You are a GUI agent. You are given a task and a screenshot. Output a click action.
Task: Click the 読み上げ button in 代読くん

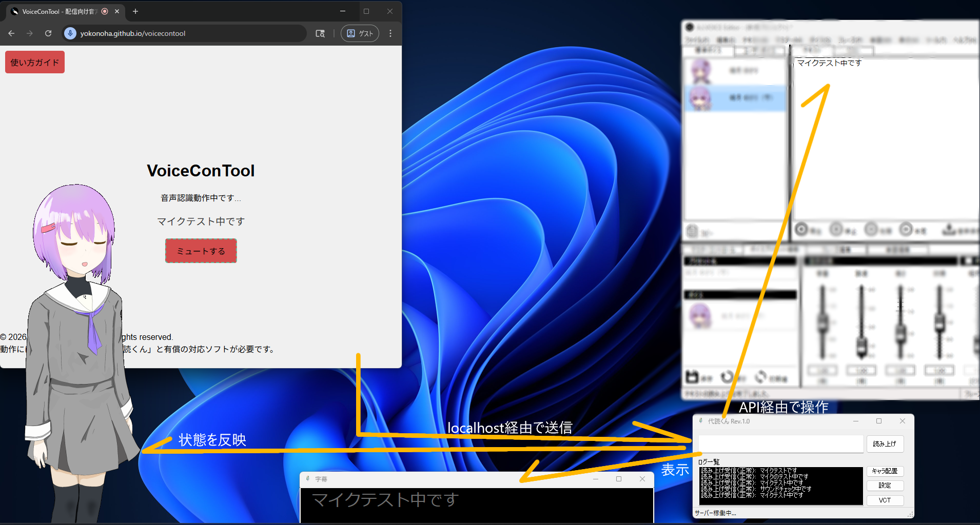(885, 444)
